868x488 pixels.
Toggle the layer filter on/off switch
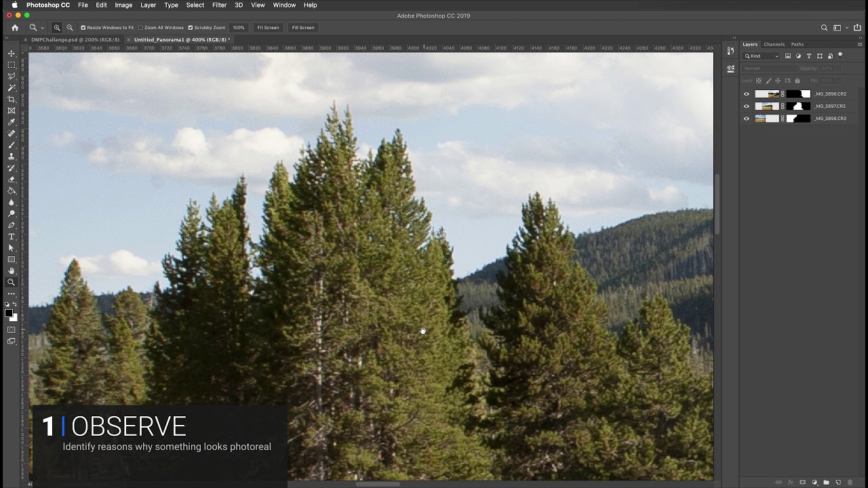point(840,56)
